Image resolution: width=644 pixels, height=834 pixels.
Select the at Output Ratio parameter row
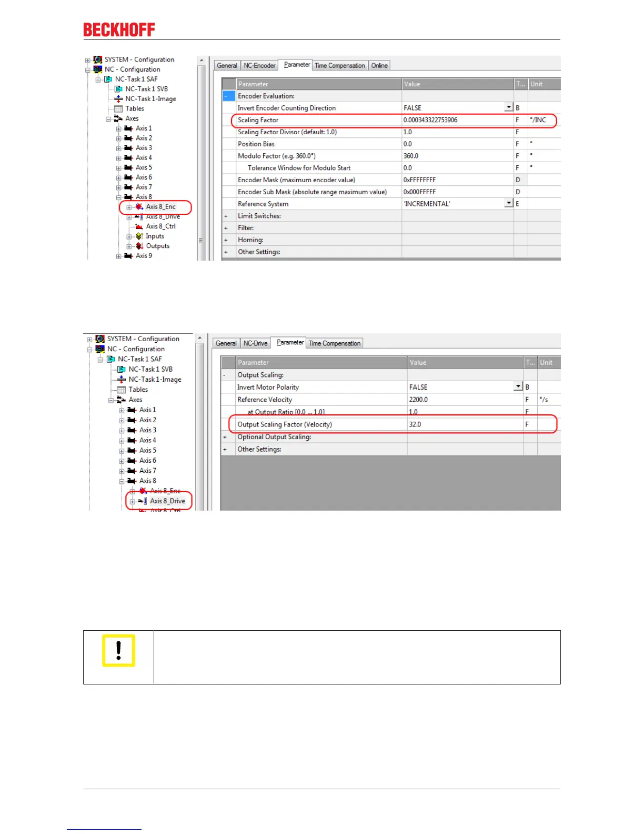tap(390, 412)
